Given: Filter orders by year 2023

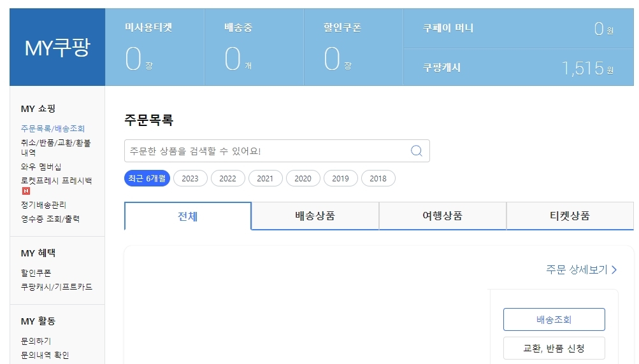Looking at the screenshot, I should (x=190, y=178).
